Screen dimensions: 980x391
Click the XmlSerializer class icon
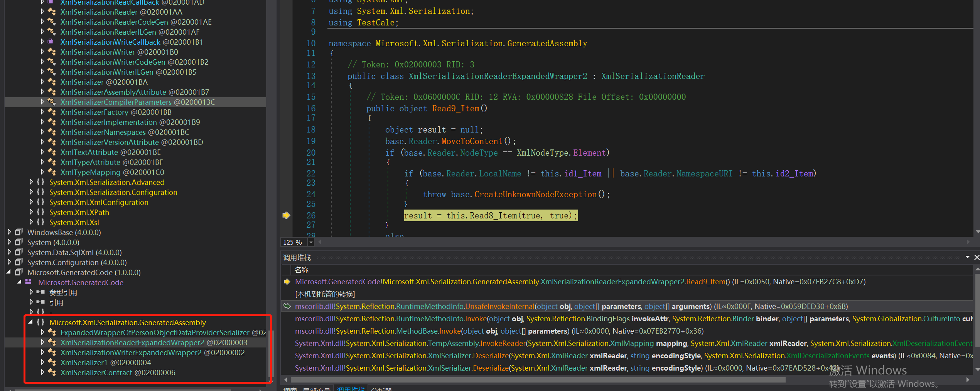(52, 82)
